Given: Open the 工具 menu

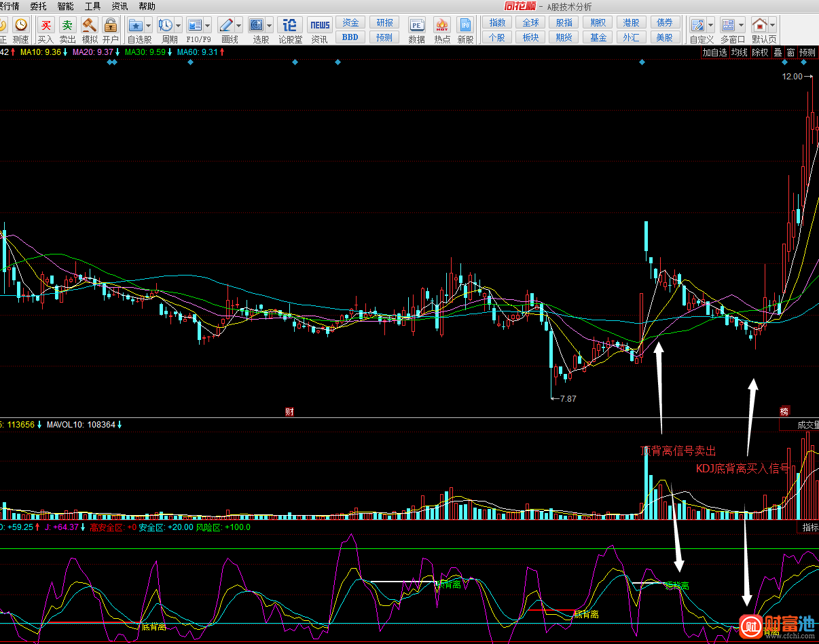Looking at the screenshot, I should pos(92,6).
